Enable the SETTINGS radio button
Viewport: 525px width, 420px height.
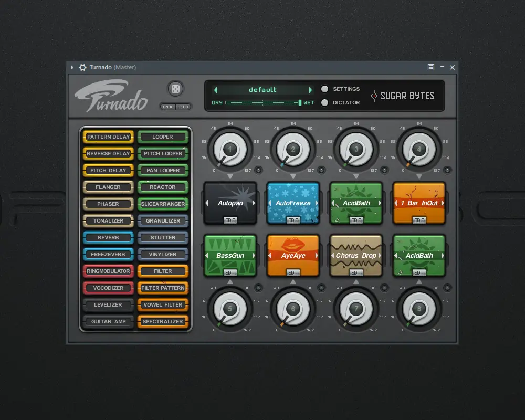tap(324, 89)
